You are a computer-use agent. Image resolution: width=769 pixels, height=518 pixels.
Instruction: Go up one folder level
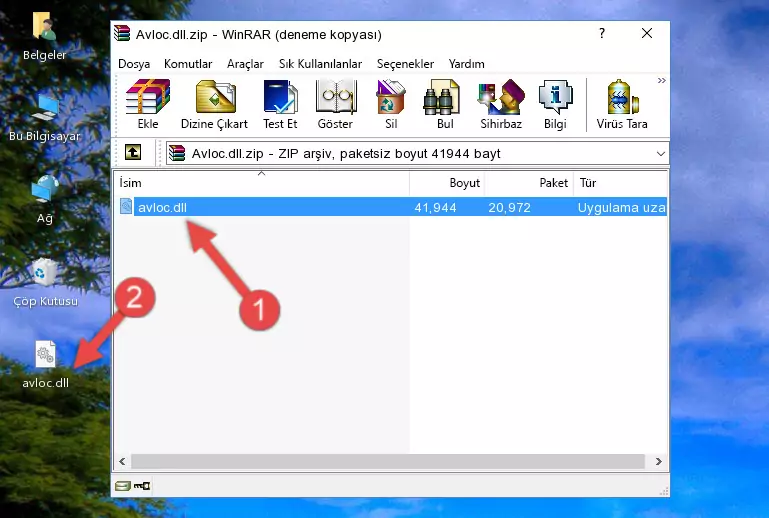pos(133,153)
